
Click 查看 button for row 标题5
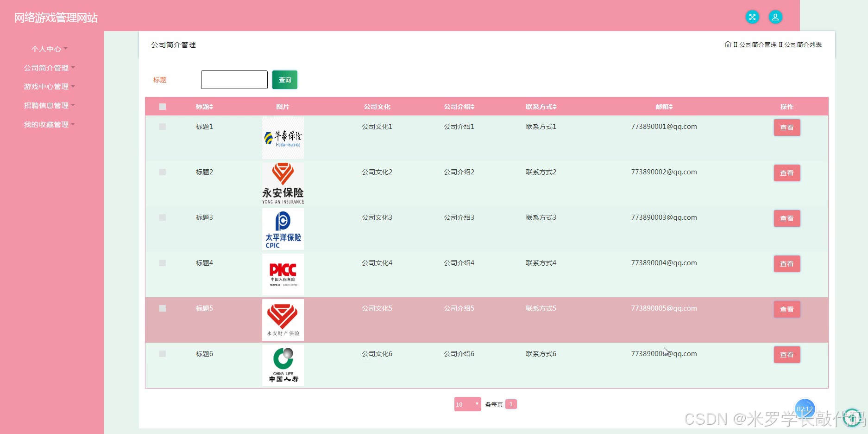tap(787, 309)
